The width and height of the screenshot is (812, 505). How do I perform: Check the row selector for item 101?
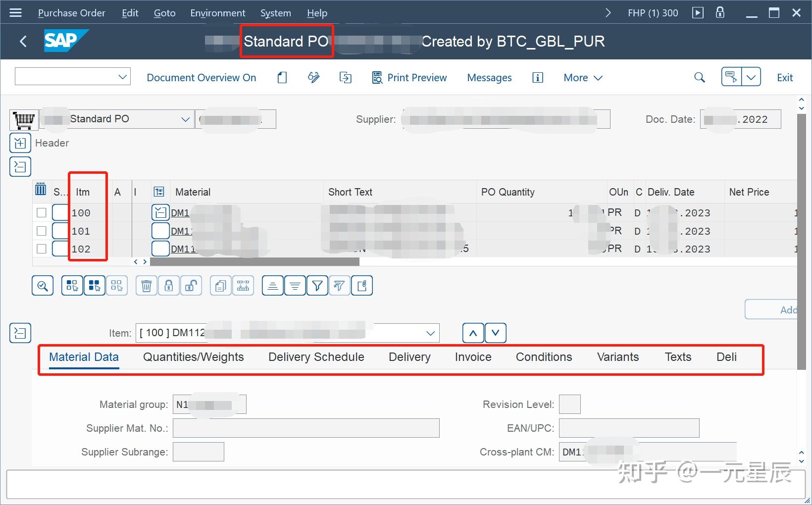pyautogui.click(x=41, y=230)
